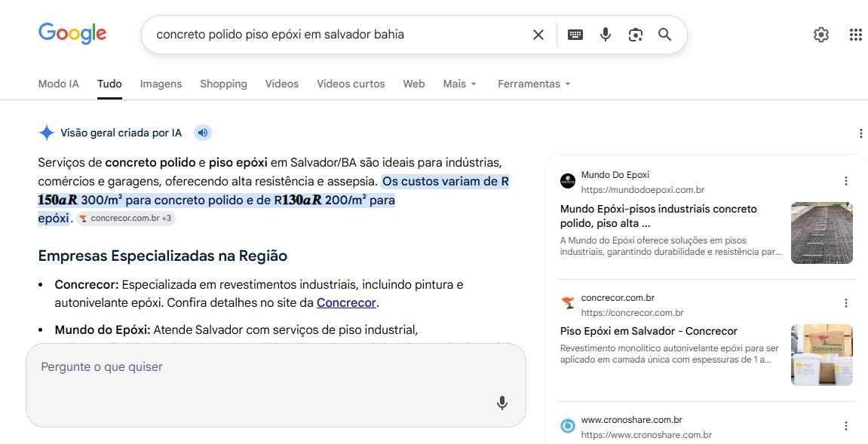Click the Google logo
Screen dimensions: 868x444
coord(72,34)
